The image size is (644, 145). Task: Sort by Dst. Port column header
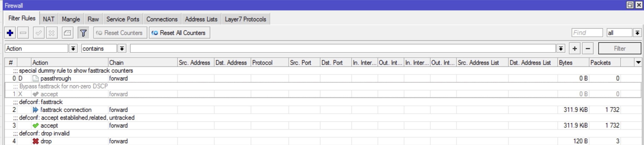coord(336,62)
